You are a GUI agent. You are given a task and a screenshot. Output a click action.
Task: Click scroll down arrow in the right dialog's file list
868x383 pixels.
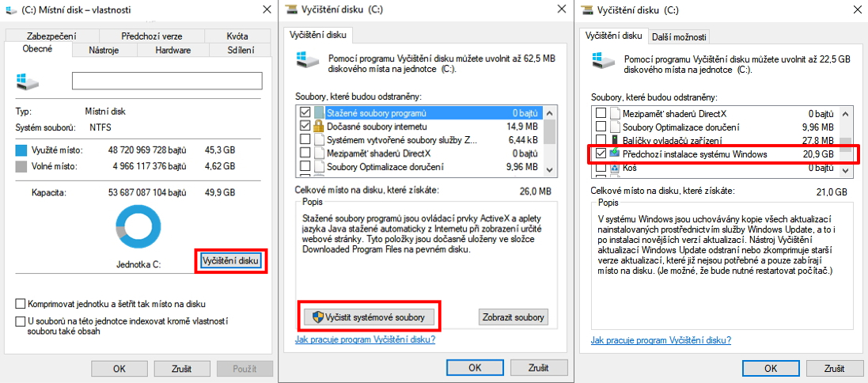coord(846,168)
